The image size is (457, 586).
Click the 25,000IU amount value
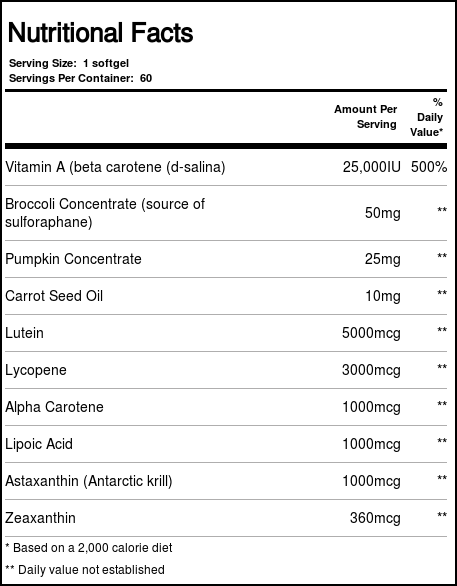click(x=371, y=167)
